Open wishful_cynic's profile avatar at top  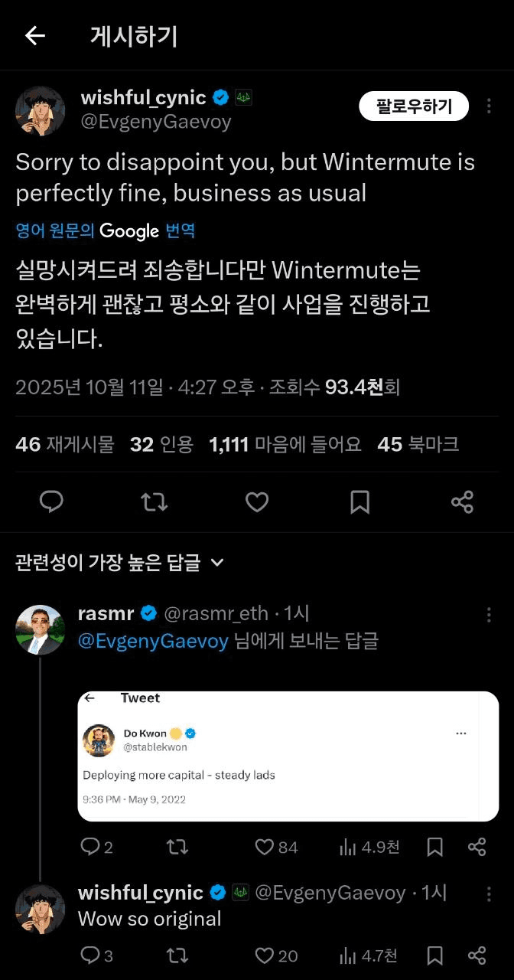40,110
